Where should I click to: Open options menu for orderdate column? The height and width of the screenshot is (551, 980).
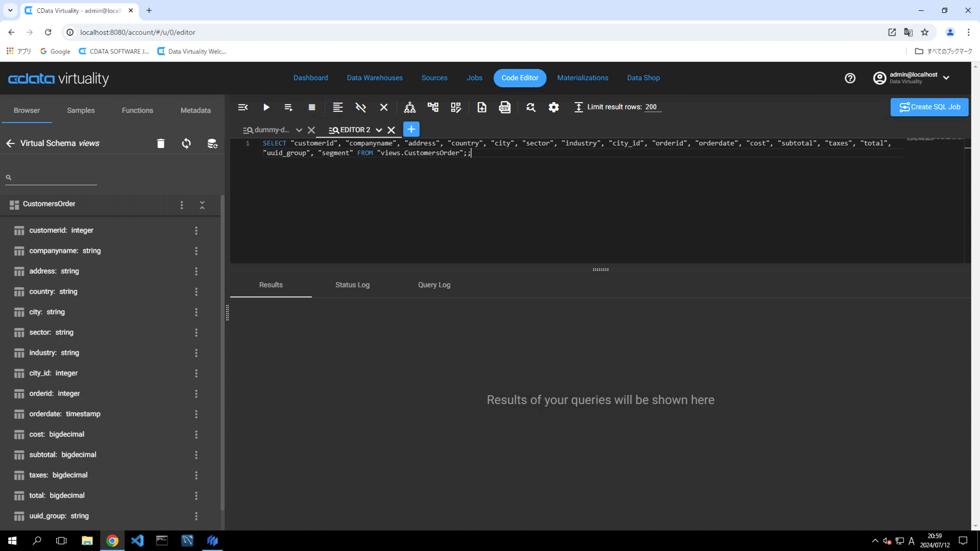pyautogui.click(x=196, y=414)
